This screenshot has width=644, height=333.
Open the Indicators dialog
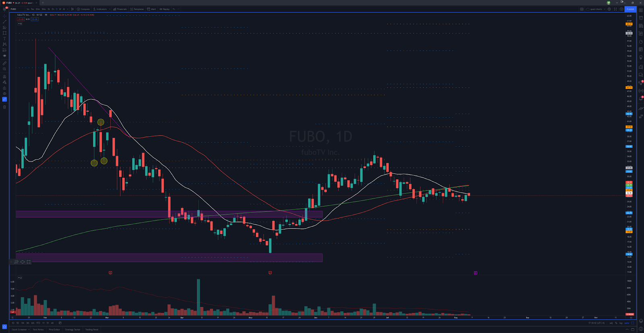(x=100, y=9)
